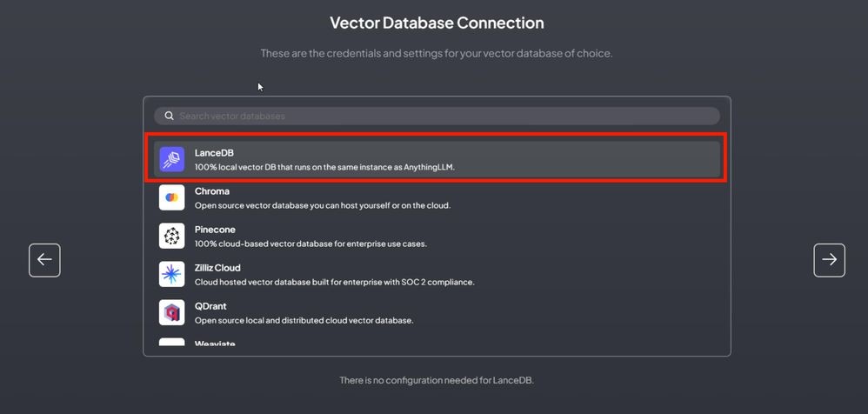The height and width of the screenshot is (414, 868).
Task: Click the QDrant description line
Action: pos(304,320)
